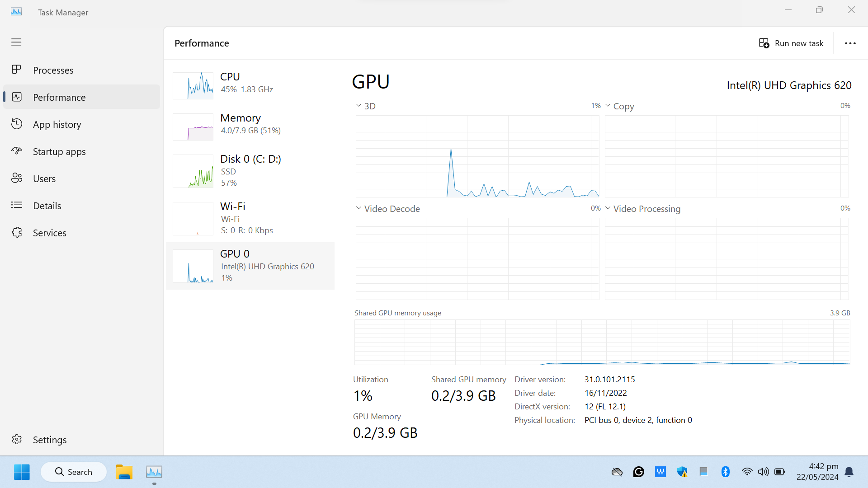Viewport: 868px width, 488px height.
Task: Click the Run new task icon
Action: pos(764,43)
